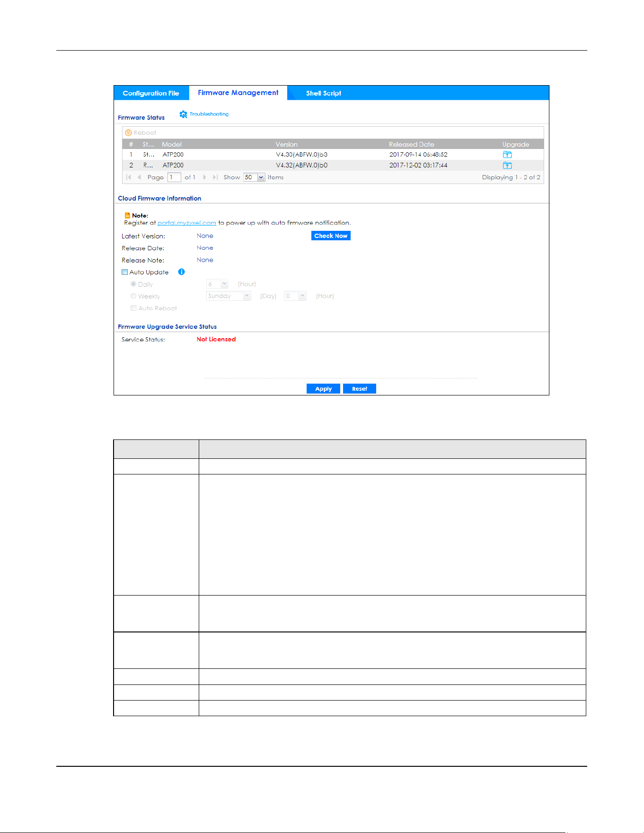Go to last page arrow icon
The height and width of the screenshot is (833, 644).
click(x=215, y=177)
